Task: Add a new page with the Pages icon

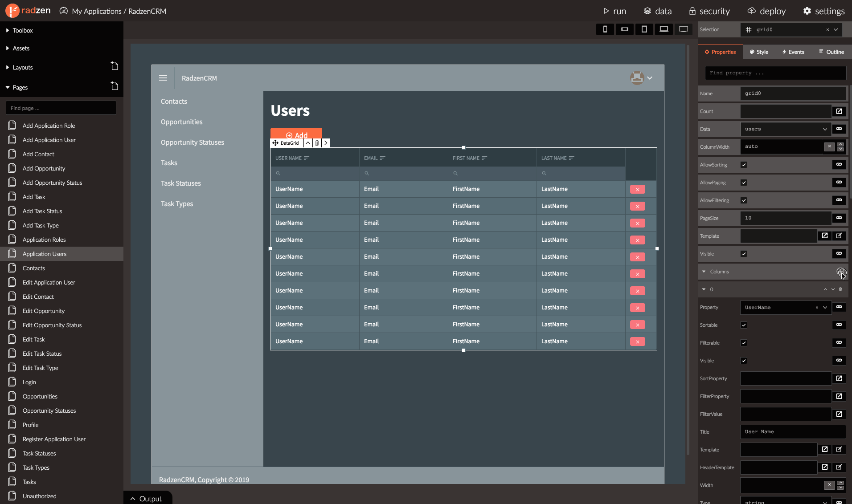Action: (114, 86)
